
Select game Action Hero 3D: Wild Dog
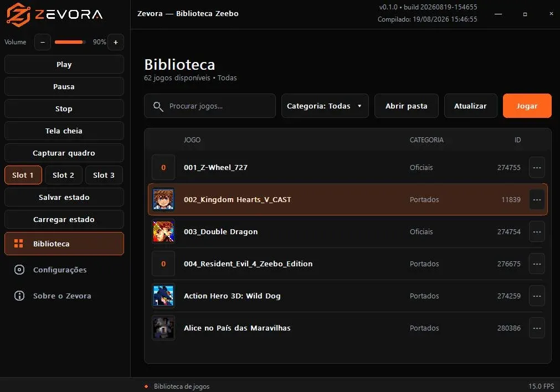click(347, 296)
